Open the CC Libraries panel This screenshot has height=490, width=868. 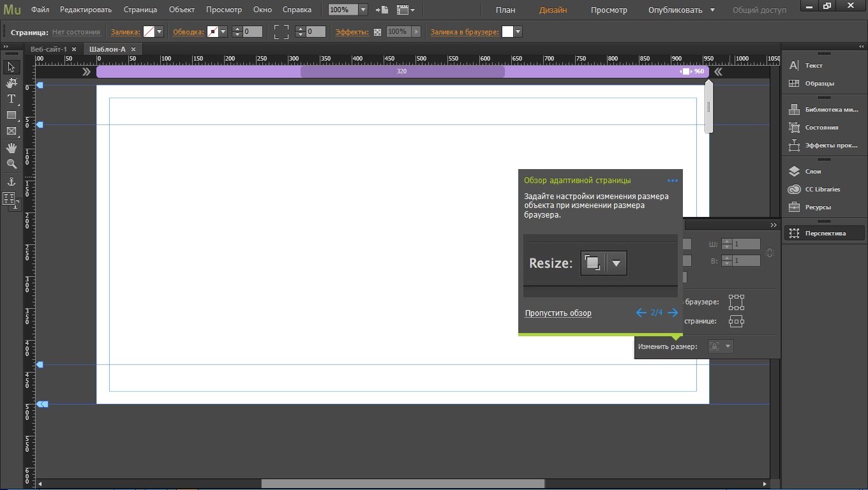coord(822,189)
